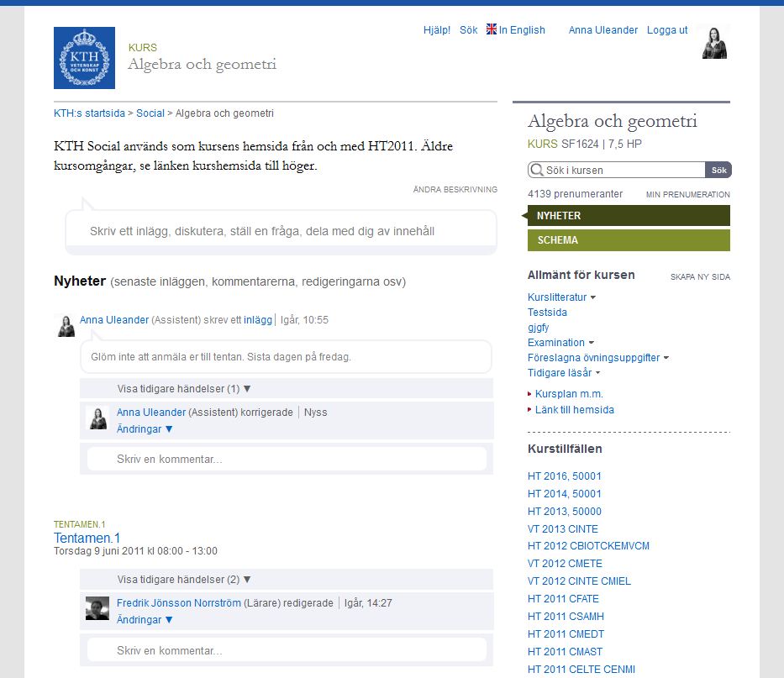
Task: Open Anna Uleander's profile photo in header
Action: (x=714, y=42)
